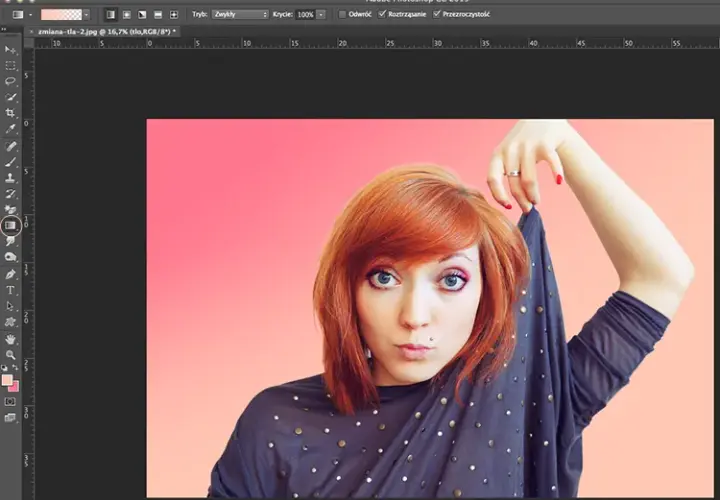Select the Custom Shape tool
Screen dimensions: 720x500
tap(10, 322)
